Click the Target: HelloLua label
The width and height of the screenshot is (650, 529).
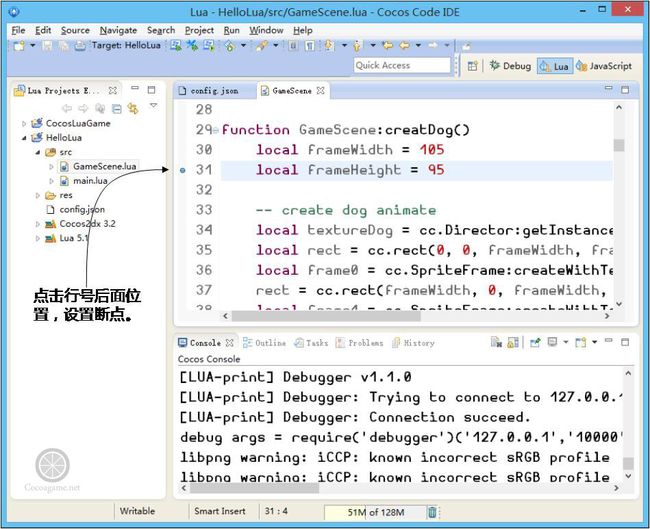[126, 45]
